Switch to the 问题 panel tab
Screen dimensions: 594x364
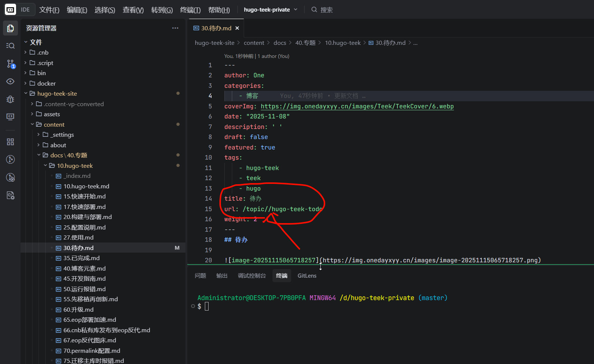click(200, 276)
